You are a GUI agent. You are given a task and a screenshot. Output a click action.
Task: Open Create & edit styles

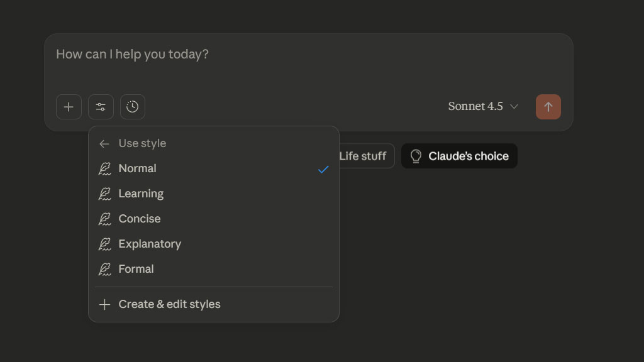click(169, 304)
